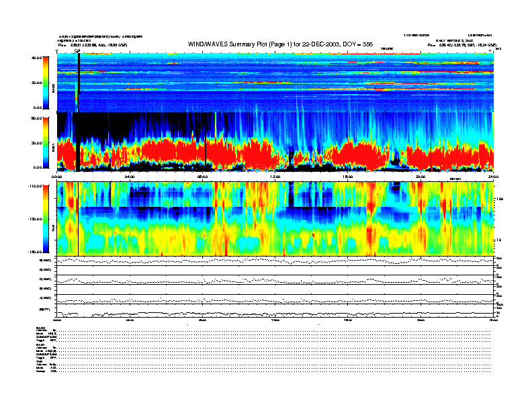Click the DOY = 356 text in title
The height and width of the screenshot is (411, 532).
click(x=358, y=44)
